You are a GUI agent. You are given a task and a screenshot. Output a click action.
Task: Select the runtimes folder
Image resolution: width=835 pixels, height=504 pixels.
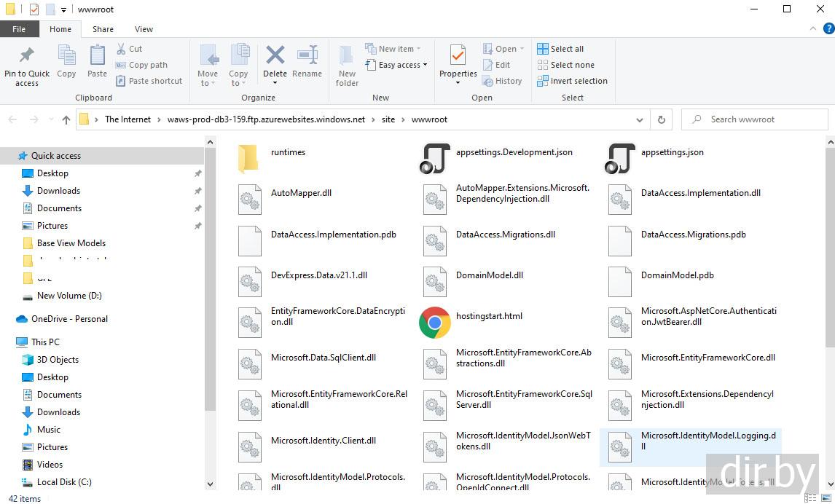[x=248, y=157]
